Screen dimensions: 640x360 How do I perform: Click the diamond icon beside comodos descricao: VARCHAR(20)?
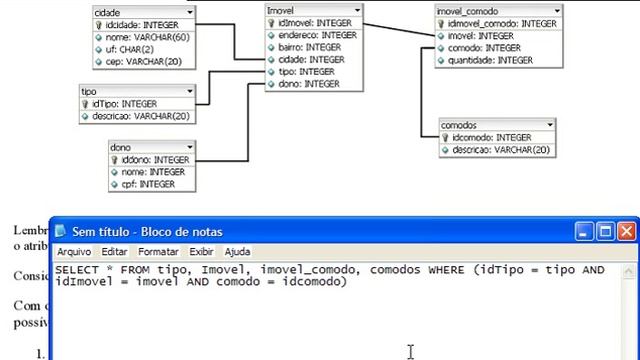[x=445, y=150]
